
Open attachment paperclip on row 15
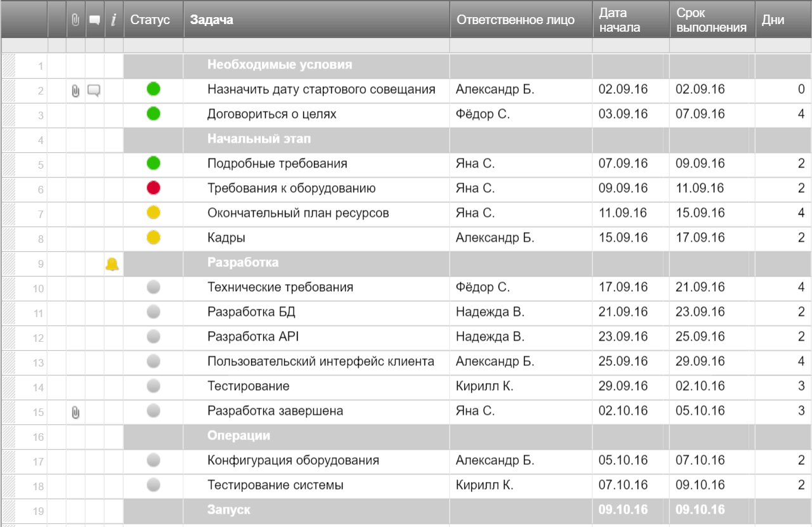(75, 412)
